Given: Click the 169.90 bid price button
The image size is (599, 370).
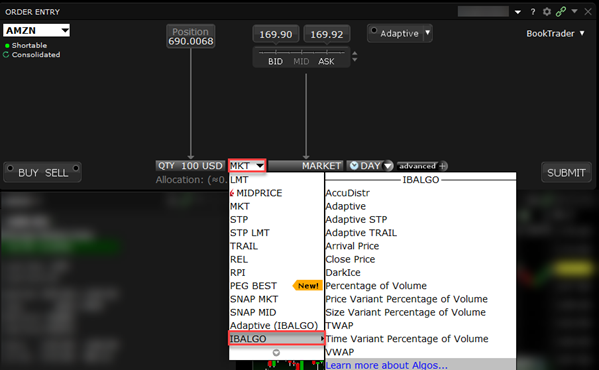Looking at the screenshot, I should (x=276, y=34).
